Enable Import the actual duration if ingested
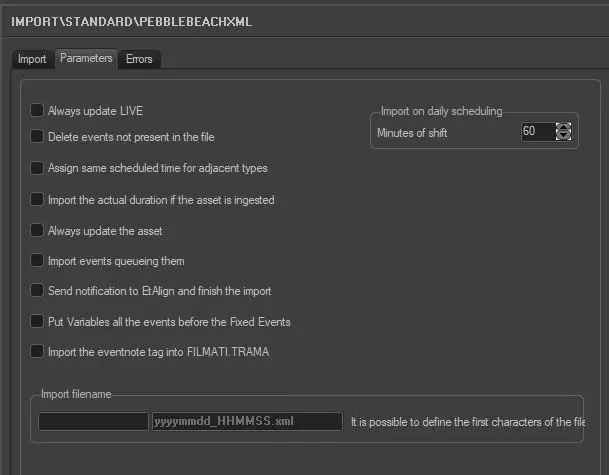The width and height of the screenshot is (609, 475). [37, 200]
